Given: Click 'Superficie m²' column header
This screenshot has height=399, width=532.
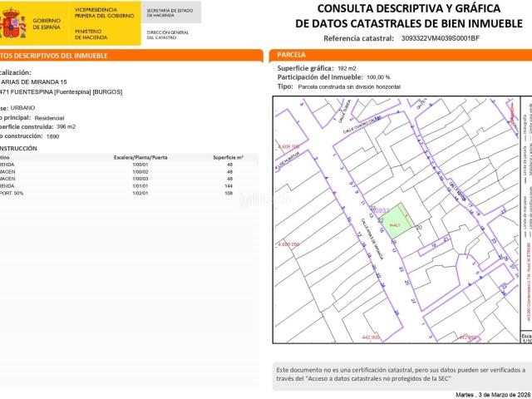Looking at the screenshot, I should (228, 157).
